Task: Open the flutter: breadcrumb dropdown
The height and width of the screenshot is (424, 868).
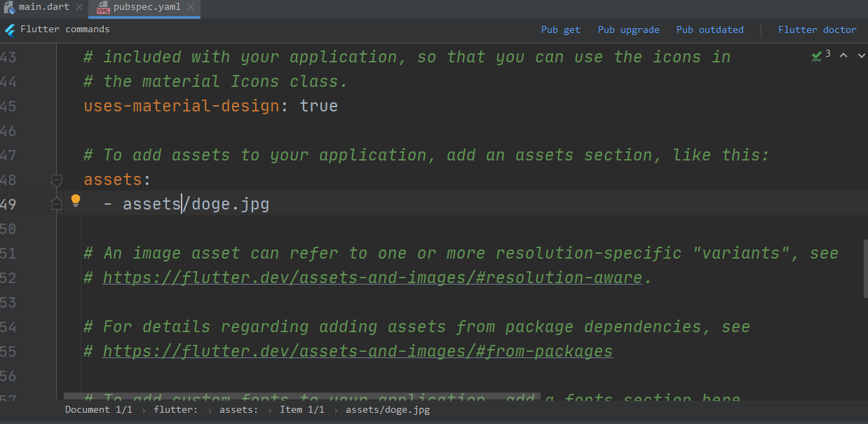Action: tap(175, 409)
